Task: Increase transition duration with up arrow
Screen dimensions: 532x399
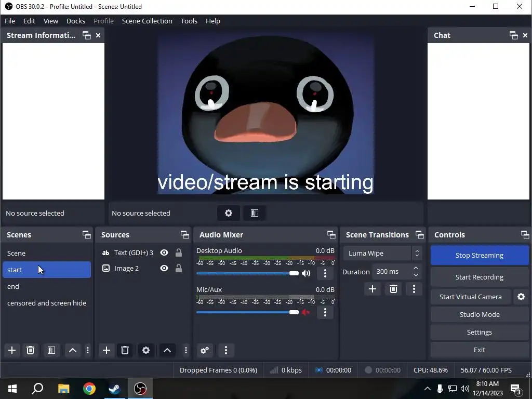Action: (x=416, y=268)
